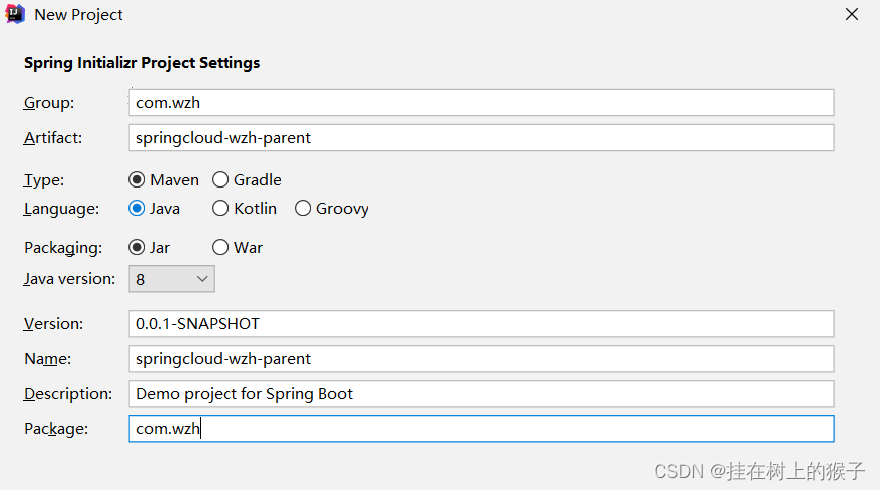Viewport: 880px width, 490px height.
Task: Choose Kotlin language option
Action: (x=220, y=209)
